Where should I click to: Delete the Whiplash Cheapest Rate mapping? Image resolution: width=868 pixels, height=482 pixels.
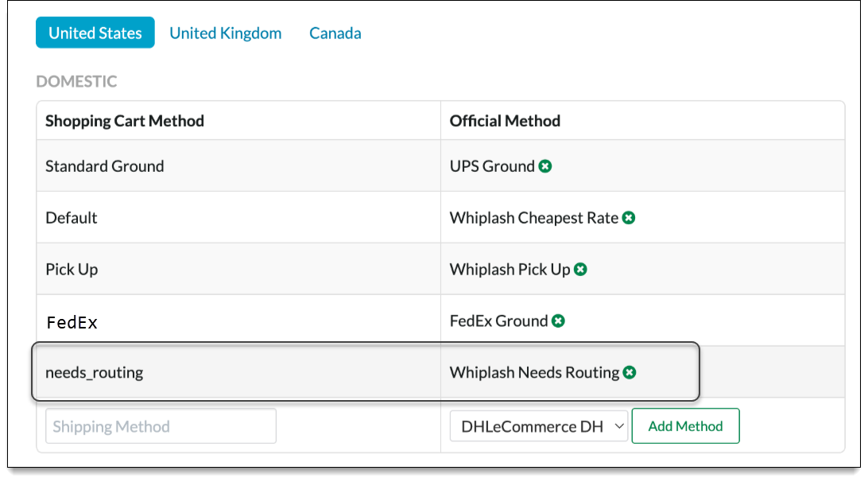click(x=629, y=217)
